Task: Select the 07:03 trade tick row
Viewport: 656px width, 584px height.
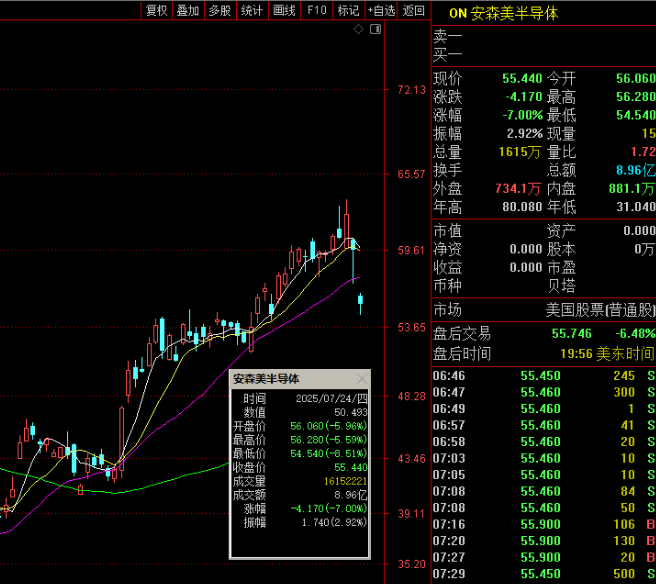Action: 543,458
